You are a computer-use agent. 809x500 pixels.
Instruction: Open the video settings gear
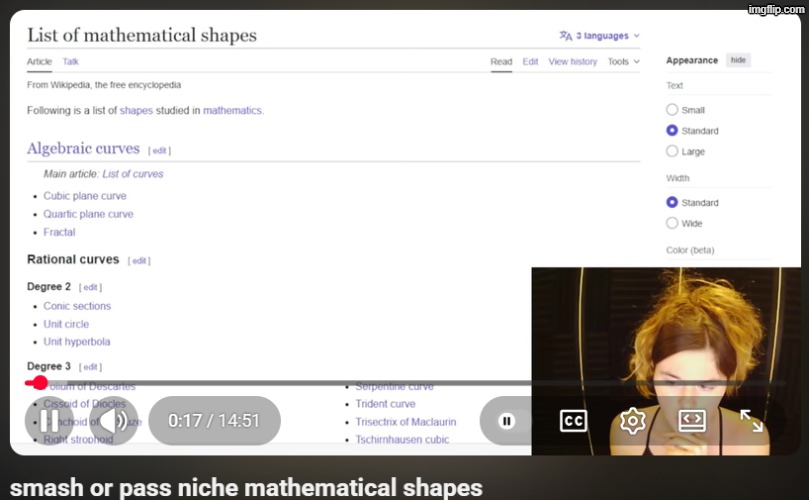click(632, 421)
